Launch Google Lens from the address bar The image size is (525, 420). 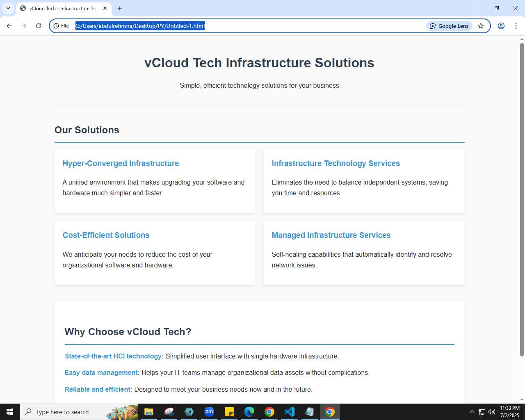click(x=449, y=26)
